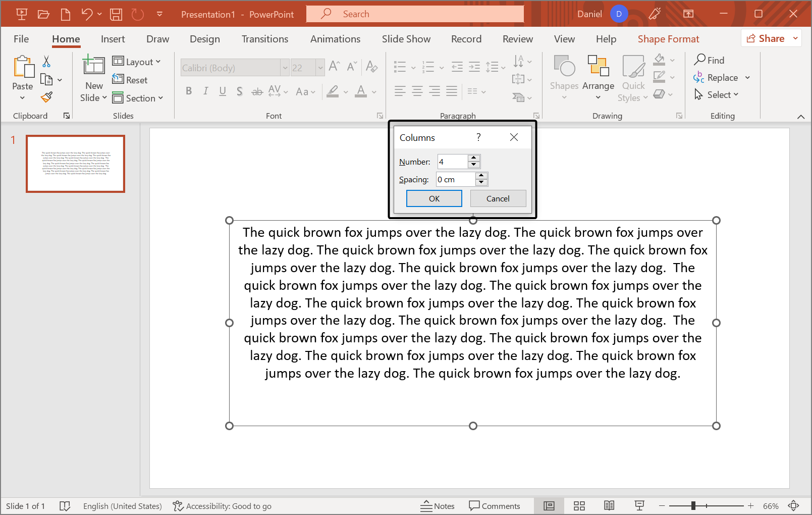Open the Insert ribbon tab
This screenshot has height=515, width=812.
click(113, 39)
